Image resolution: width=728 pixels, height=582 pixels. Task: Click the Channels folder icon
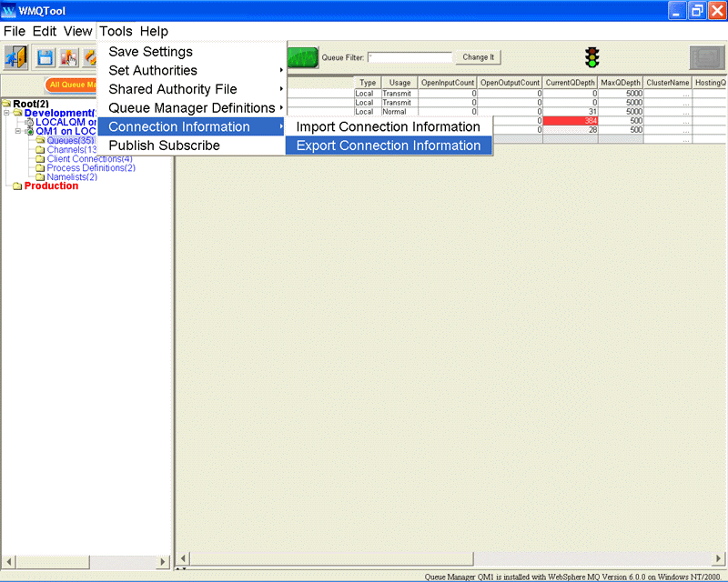[40, 149]
